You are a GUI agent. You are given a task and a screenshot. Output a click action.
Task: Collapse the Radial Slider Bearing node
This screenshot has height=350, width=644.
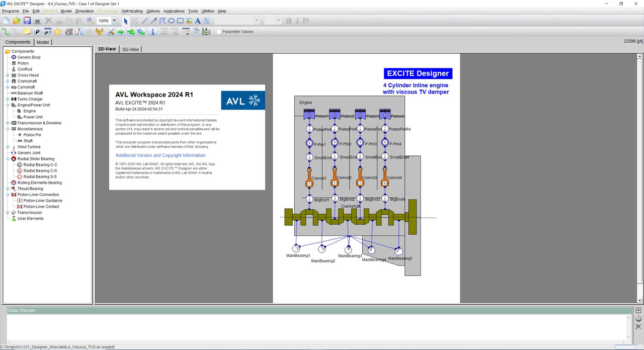point(8,159)
